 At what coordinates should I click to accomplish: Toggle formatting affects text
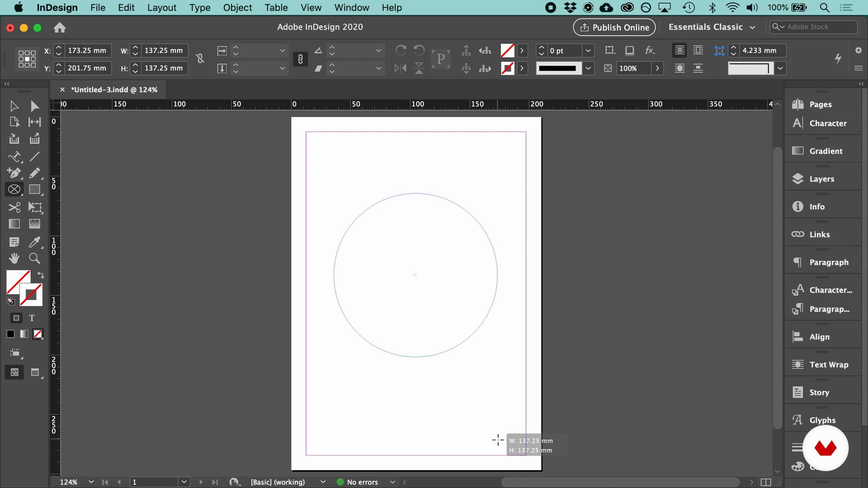32,318
